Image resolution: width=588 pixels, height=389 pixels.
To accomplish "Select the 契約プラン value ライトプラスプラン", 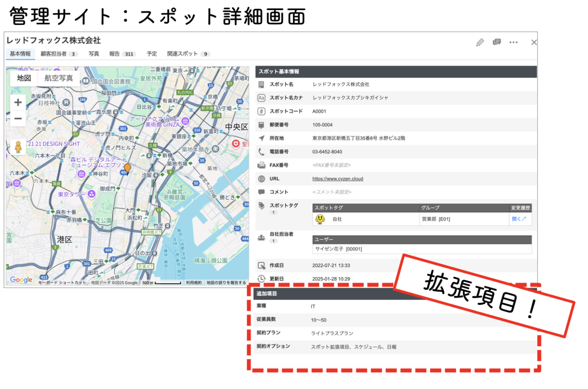I will pos(332,333).
